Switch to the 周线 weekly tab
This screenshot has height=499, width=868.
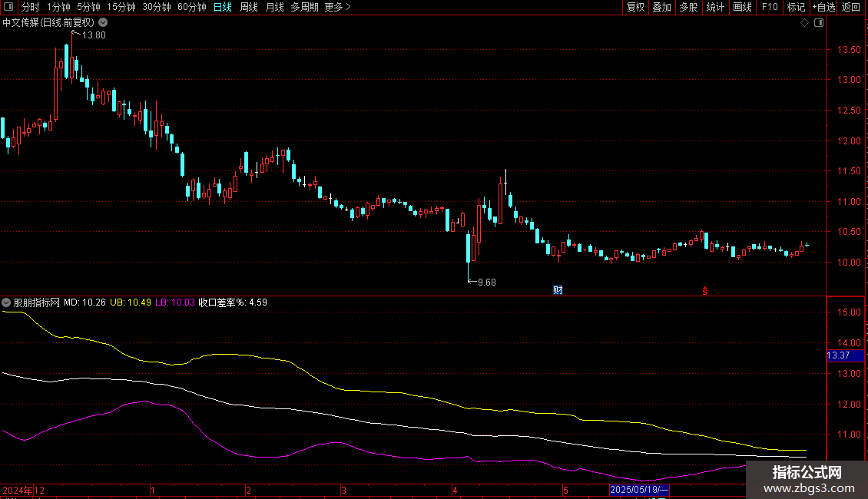tap(249, 7)
